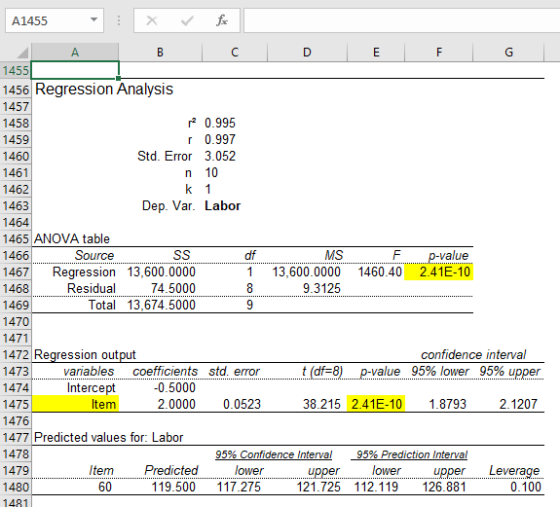Click the 'confidence interval' heading
The width and height of the screenshot is (560, 507).
473,355
